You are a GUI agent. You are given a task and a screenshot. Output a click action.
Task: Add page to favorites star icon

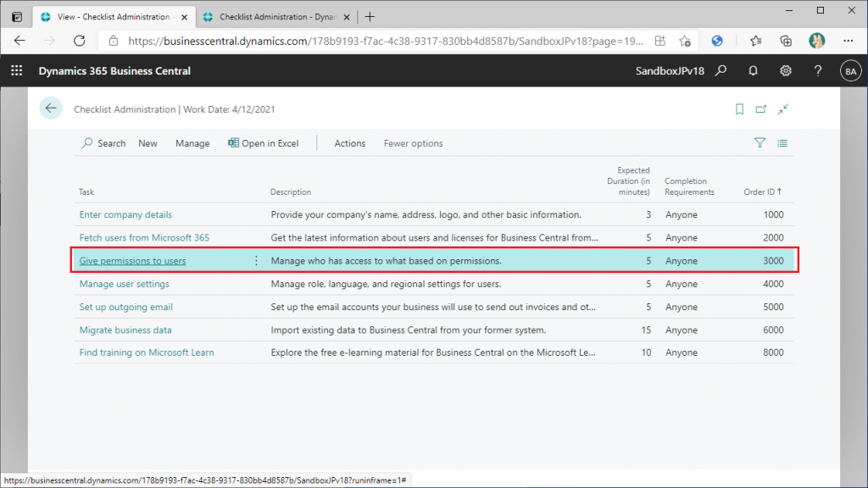(685, 41)
